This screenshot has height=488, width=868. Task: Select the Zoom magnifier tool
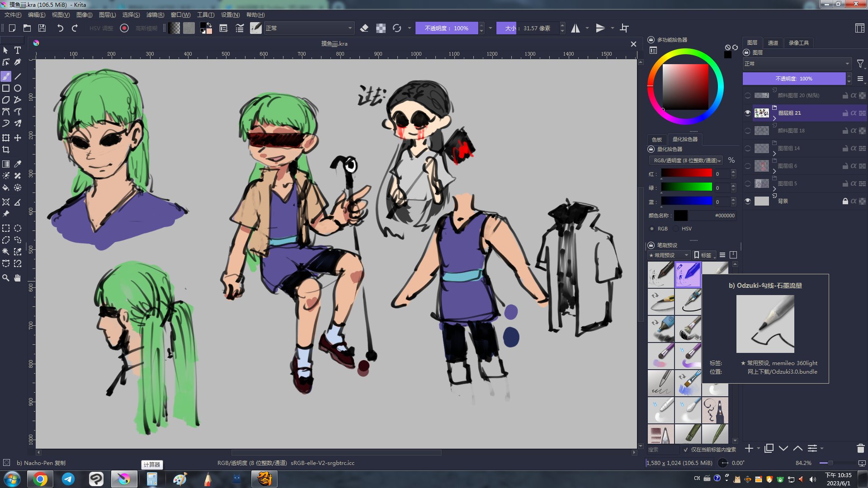(x=6, y=278)
